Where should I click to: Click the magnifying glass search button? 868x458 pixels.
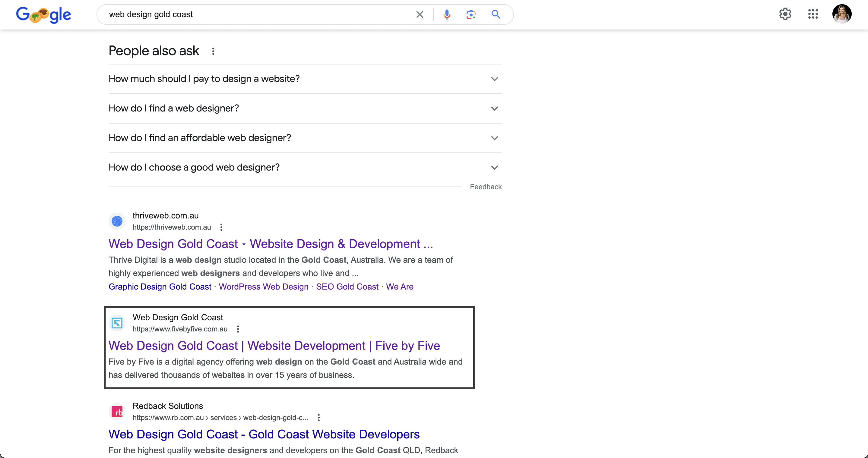pyautogui.click(x=495, y=14)
